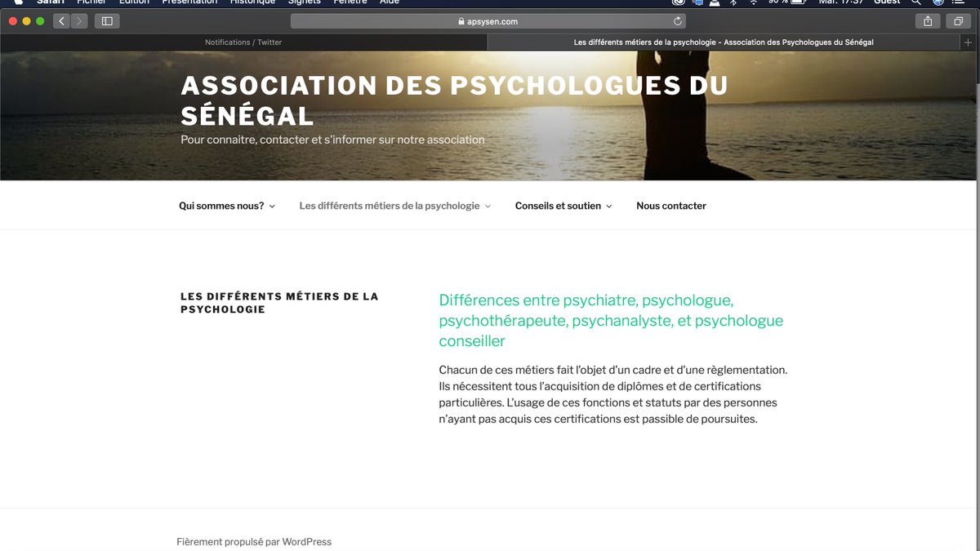
Task: Click the Association des Psychologues du Sénégal site title
Action: (x=454, y=100)
